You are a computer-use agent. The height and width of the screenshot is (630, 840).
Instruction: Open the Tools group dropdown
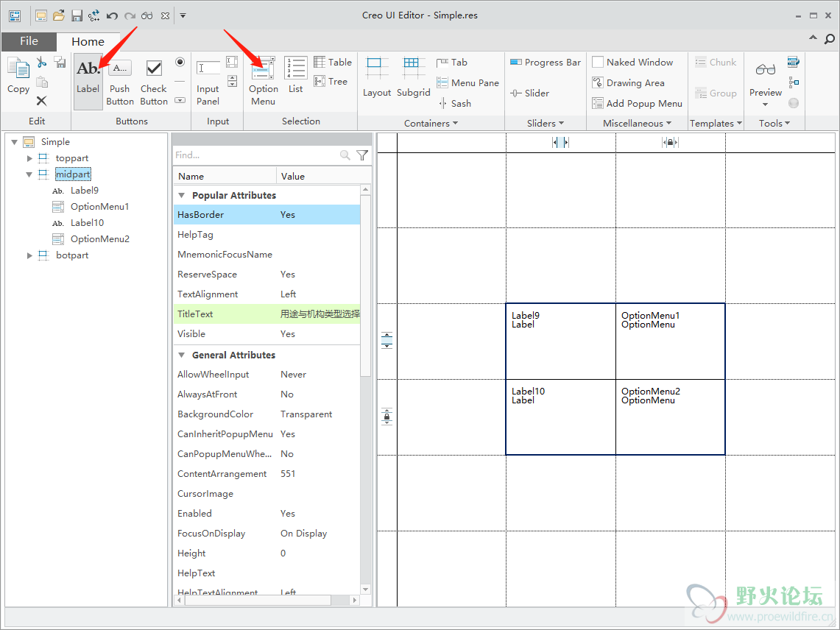(x=774, y=123)
